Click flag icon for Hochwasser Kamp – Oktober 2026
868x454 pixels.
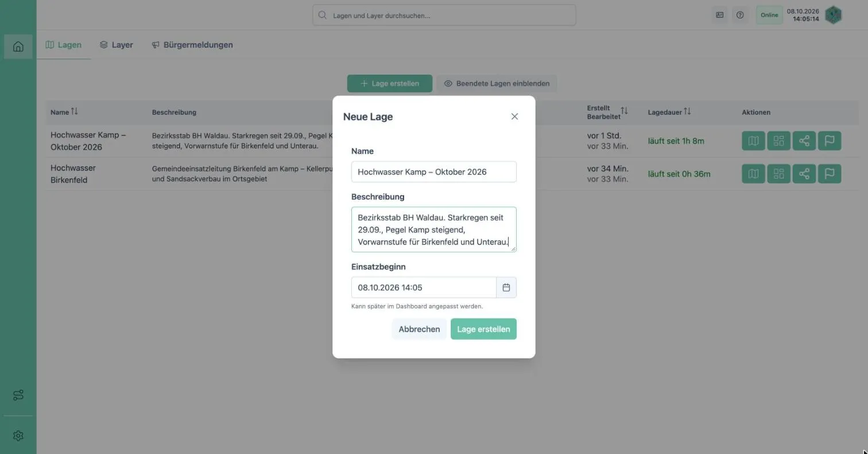[x=829, y=141]
